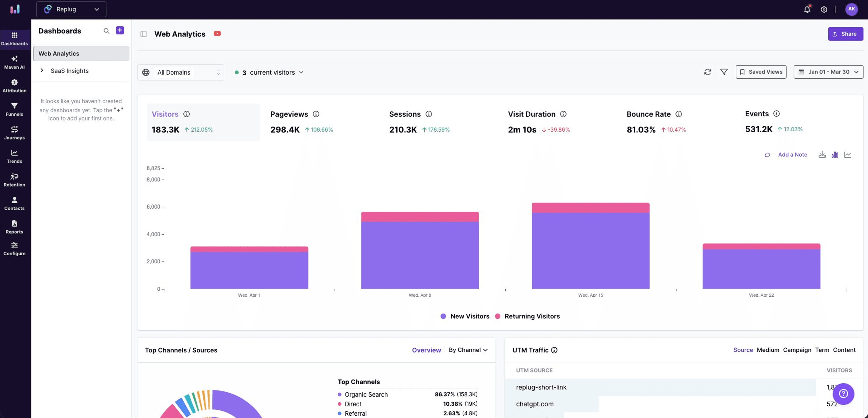Screen dimensions: 868x418
Task: Select the Web Analytics dashboard
Action: [81, 54]
